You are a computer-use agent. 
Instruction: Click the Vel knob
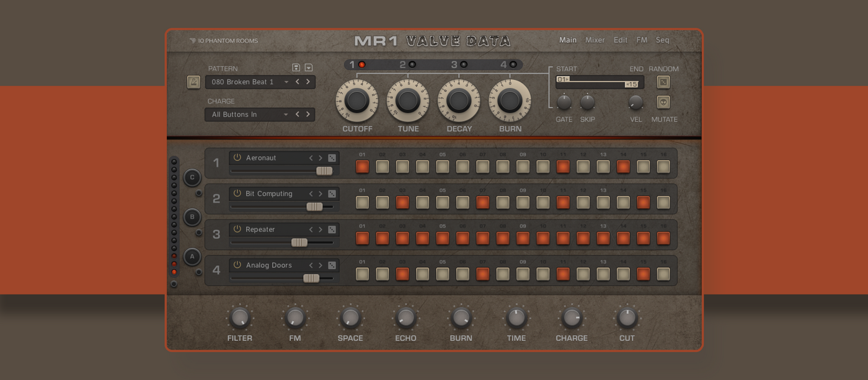tap(636, 102)
